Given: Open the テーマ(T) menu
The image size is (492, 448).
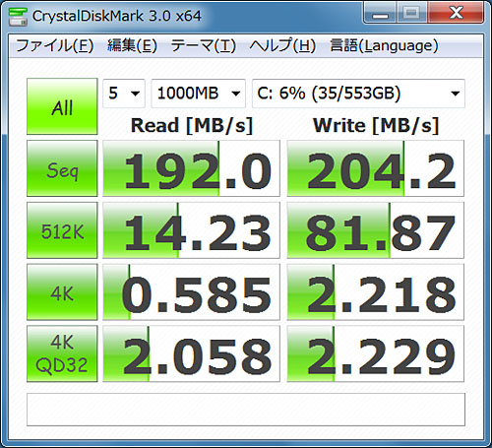Looking at the screenshot, I should pyautogui.click(x=204, y=45).
